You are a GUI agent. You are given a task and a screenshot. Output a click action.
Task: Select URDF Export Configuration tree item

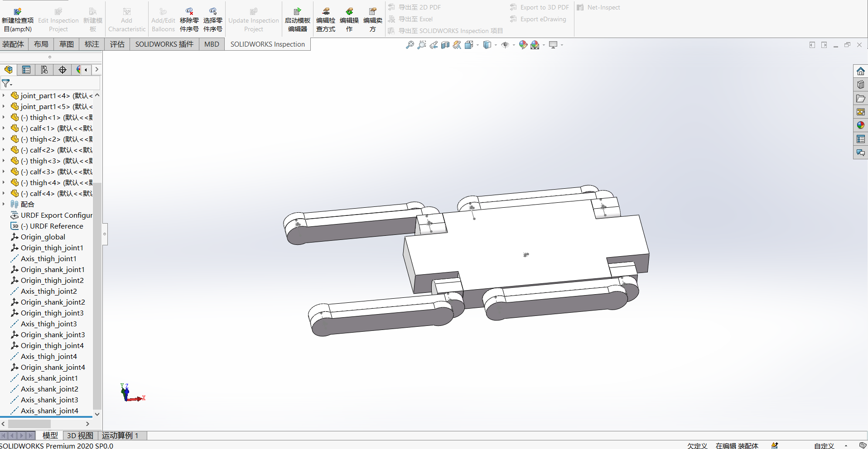[52, 215]
